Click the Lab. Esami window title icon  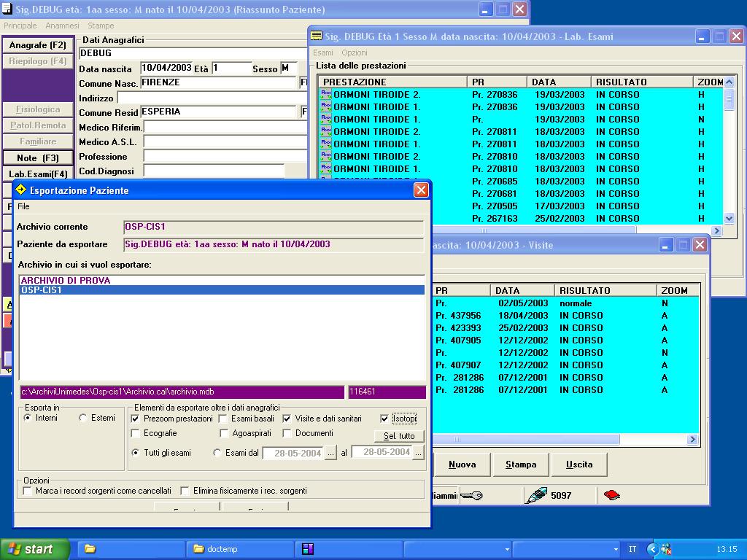317,36
